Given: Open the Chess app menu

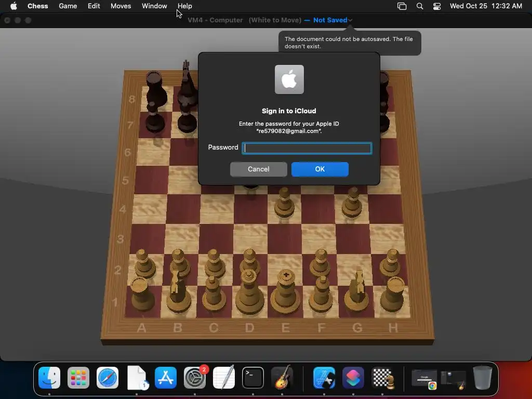Looking at the screenshot, I should [x=37, y=6].
